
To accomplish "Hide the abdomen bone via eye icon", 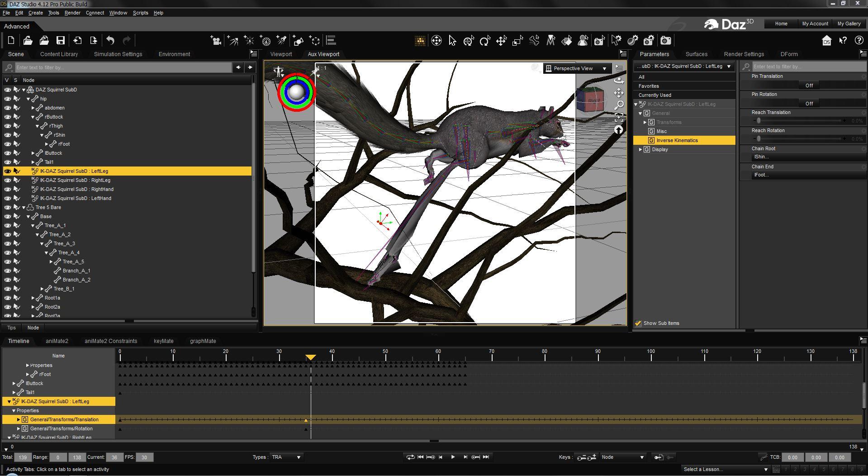I will point(7,108).
